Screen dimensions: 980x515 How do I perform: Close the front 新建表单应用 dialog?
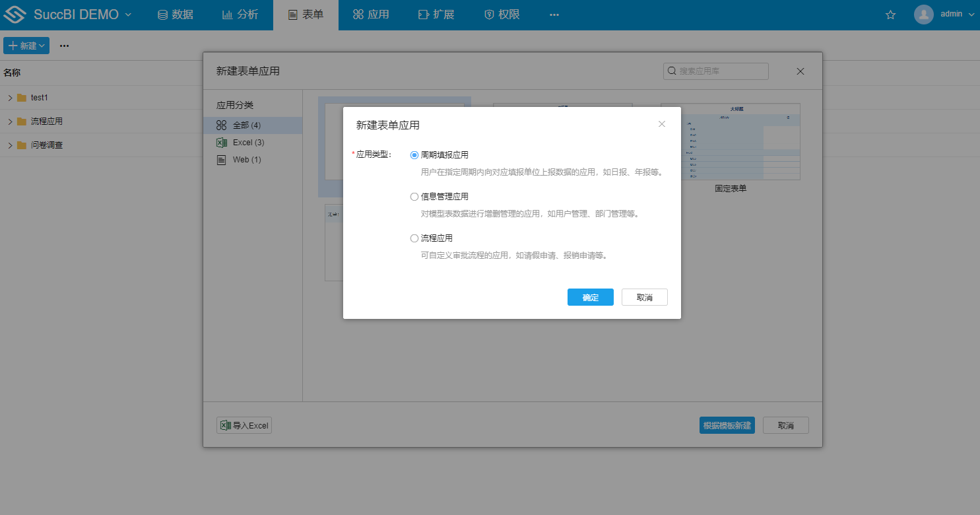tap(662, 124)
